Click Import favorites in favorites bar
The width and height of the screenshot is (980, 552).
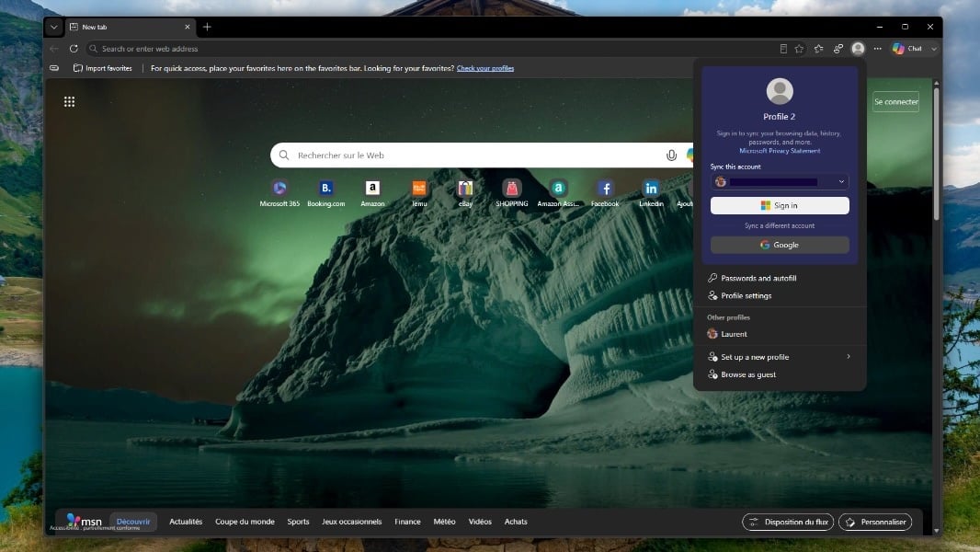tap(103, 68)
